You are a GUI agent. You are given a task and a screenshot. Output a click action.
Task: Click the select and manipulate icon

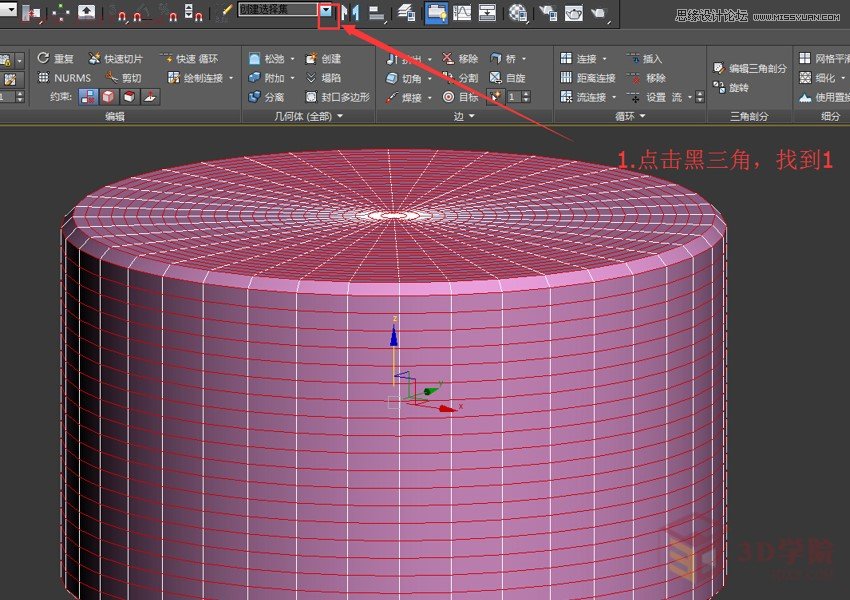tap(61, 12)
